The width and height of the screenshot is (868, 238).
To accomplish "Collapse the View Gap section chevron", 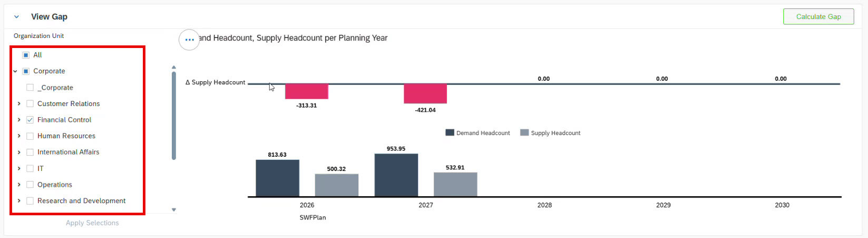I will pos(16,17).
